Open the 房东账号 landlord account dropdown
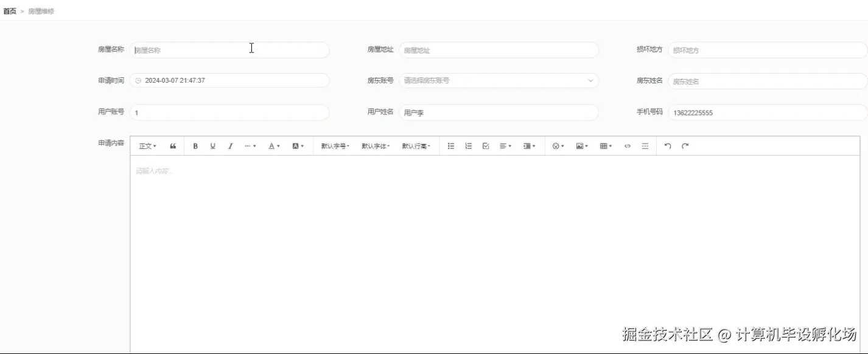This screenshot has height=354, width=868. click(x=499, y=80)
